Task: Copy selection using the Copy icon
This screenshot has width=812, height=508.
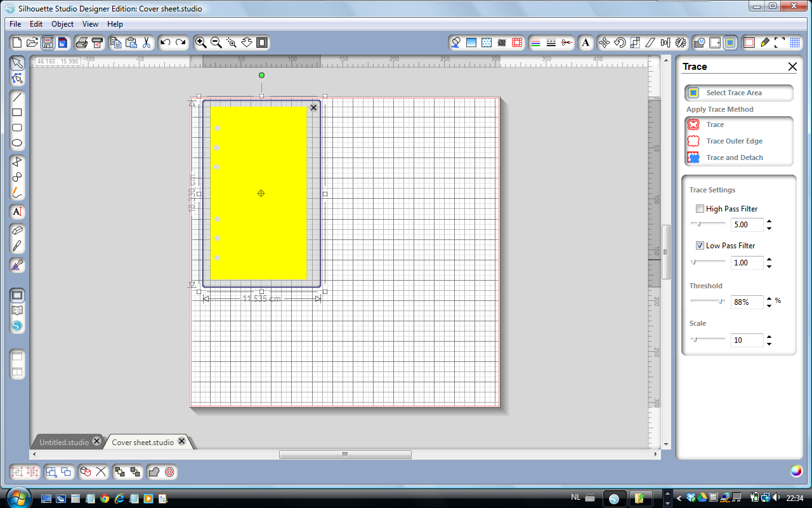Action: pos(115,43)
